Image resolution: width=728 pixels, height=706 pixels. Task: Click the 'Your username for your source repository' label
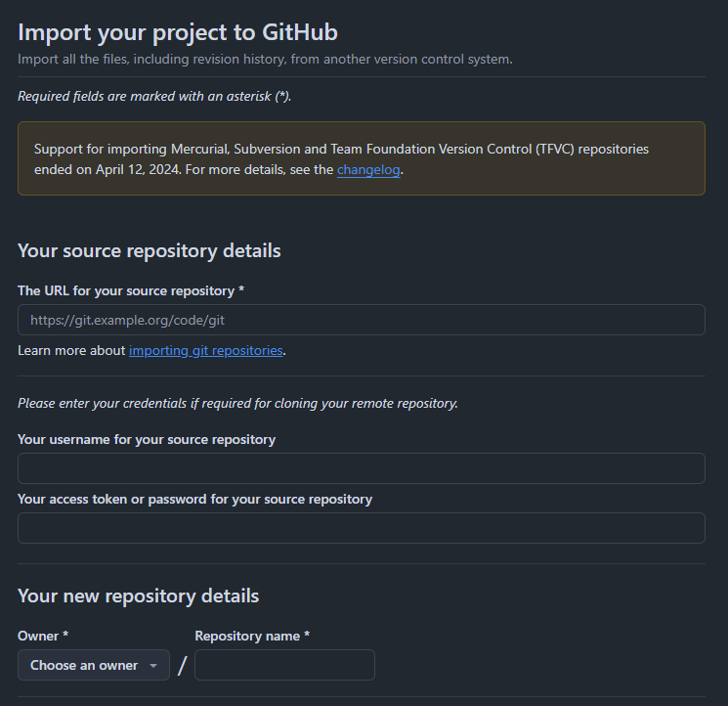coord(147,439)
